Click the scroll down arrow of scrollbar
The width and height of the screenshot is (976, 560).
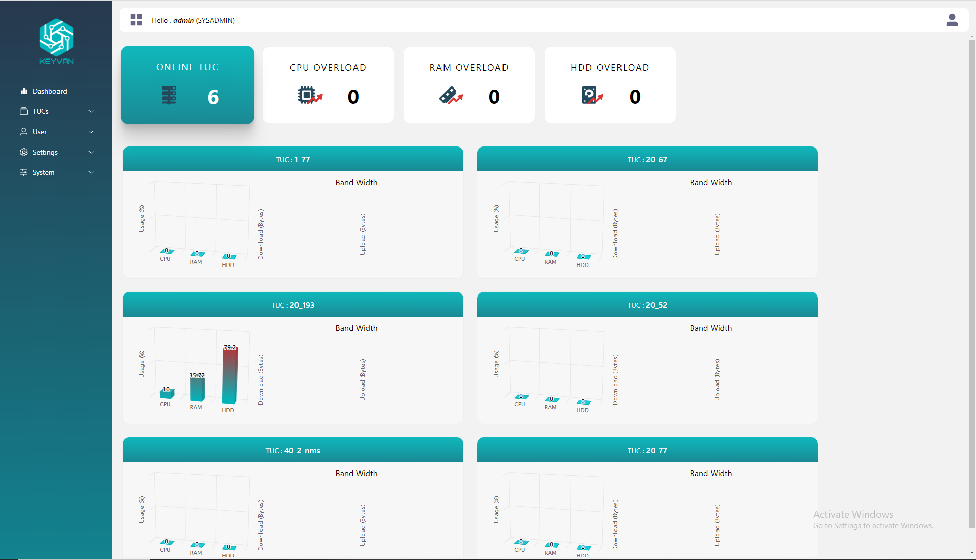coord(972,553)
